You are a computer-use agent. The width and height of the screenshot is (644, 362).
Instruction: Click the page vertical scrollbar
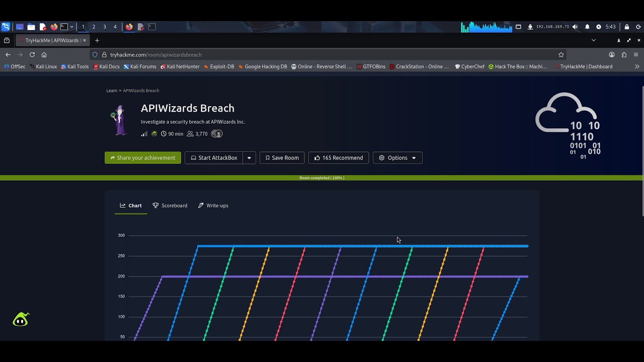click(x=642, y=151)
